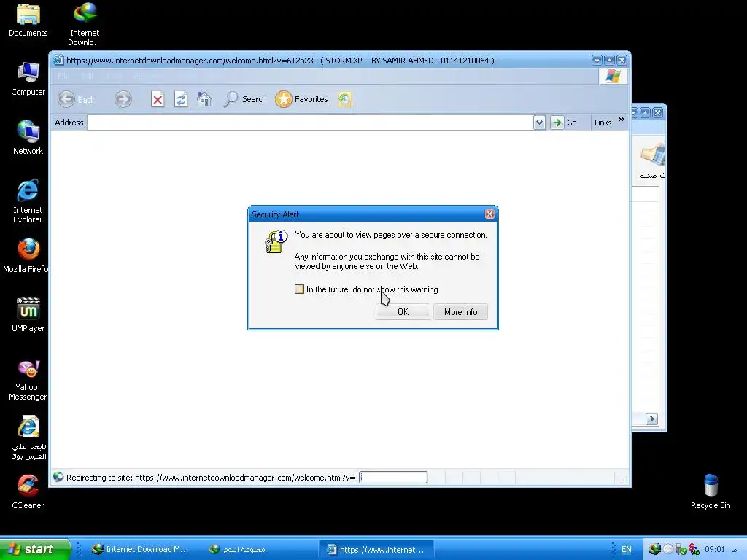Click the lock info icon in Security Alert

click(x=276, y=241)
